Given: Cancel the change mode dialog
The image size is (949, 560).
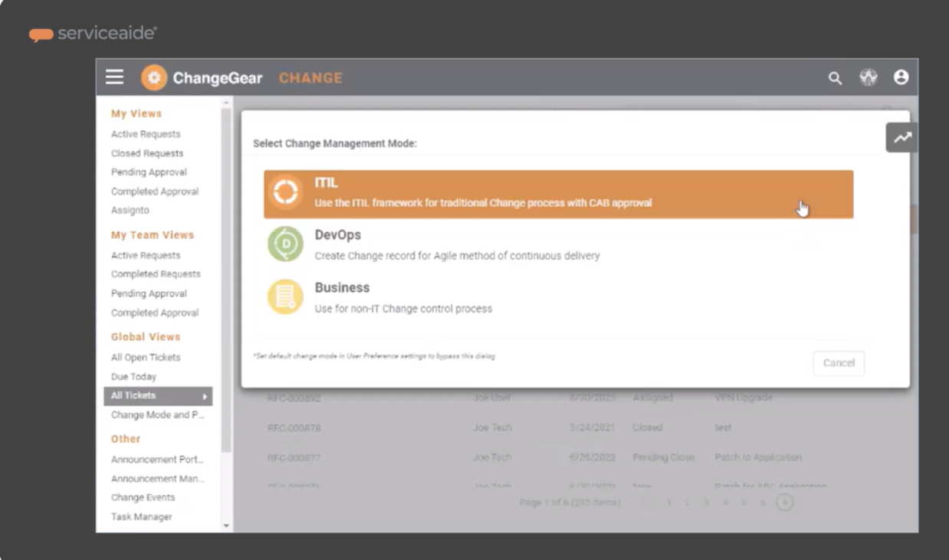Looking at the screenshot, I should click(x=839, y=363).
